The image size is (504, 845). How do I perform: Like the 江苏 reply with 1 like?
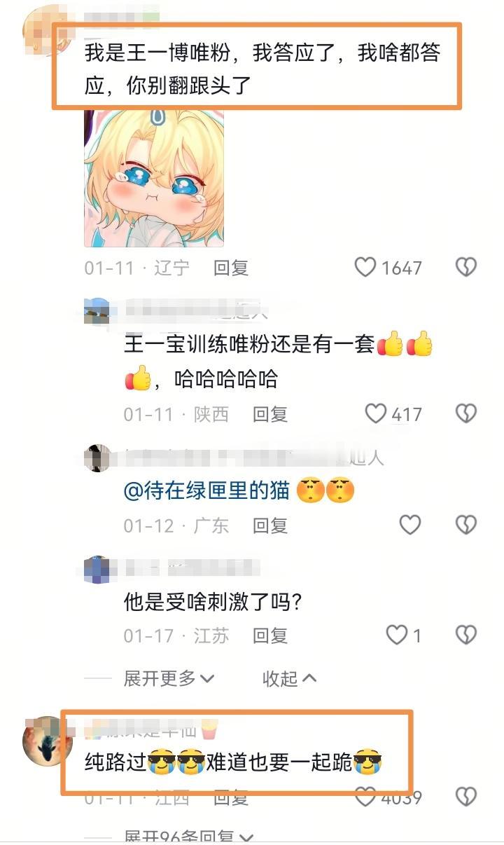click(397, 635)
